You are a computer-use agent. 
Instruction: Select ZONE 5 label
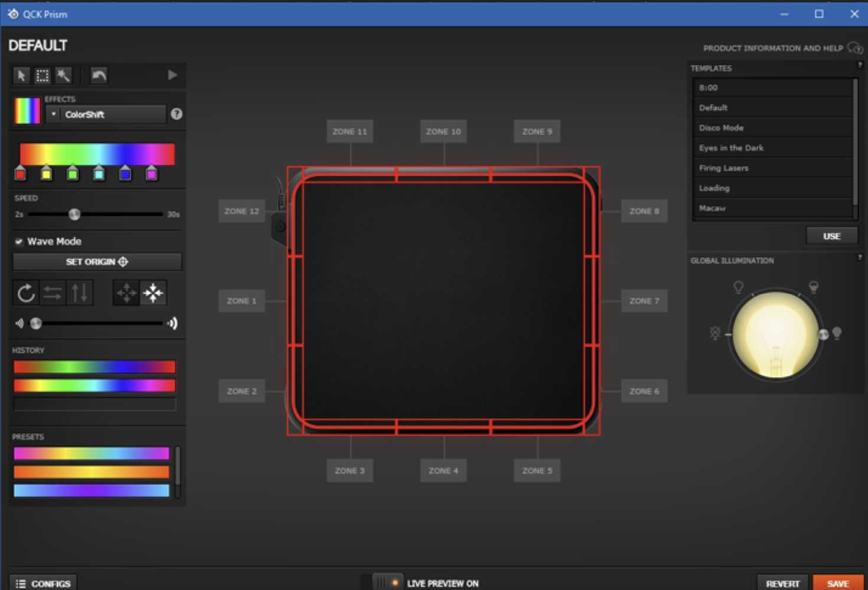(537, 471)
